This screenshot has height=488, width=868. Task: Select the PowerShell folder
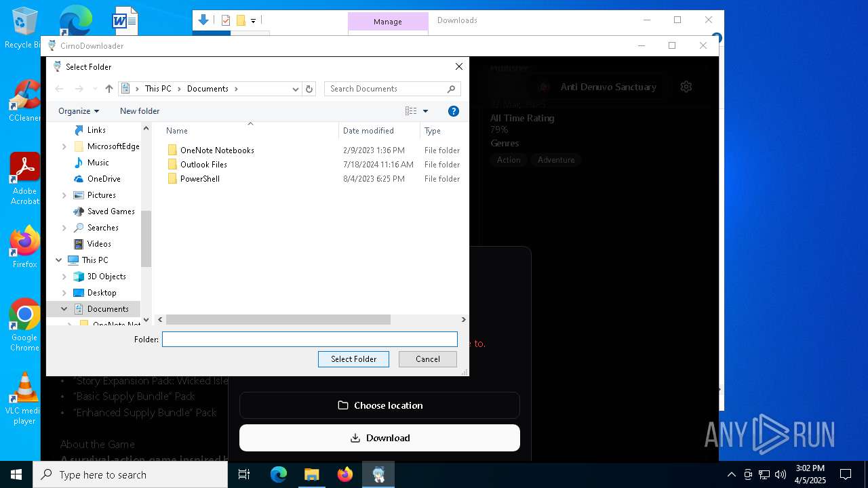click(x=200, y=179)
